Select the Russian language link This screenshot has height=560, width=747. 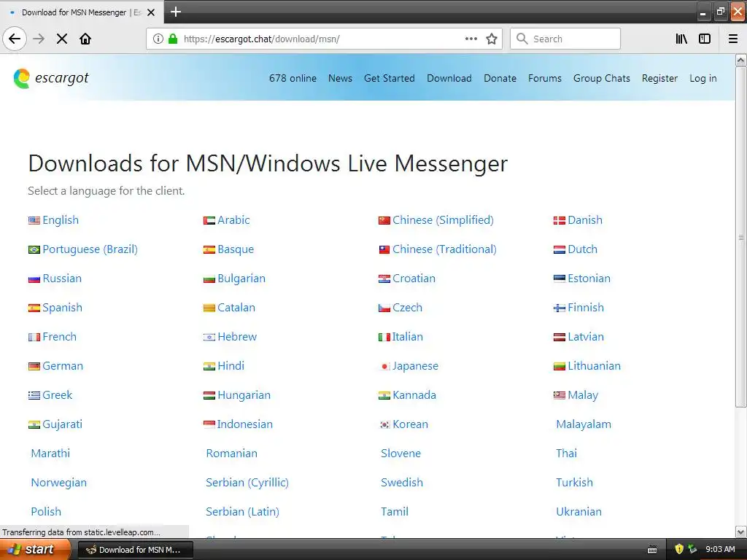click(x=62, y=278)
